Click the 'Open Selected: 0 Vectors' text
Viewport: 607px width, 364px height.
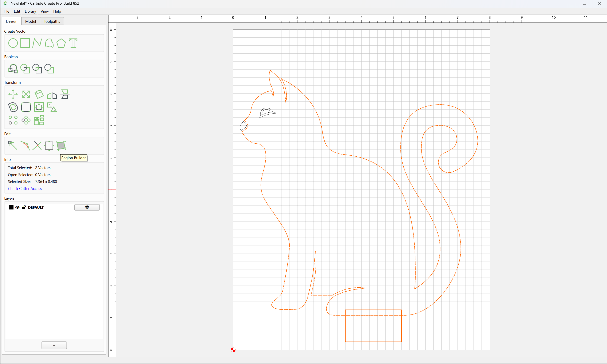click(x=29, y=175)
